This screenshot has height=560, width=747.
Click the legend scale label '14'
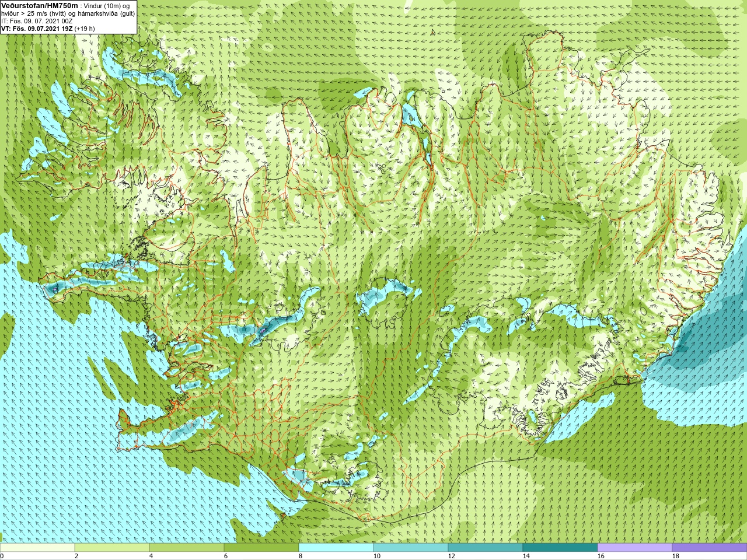(526, 556)
